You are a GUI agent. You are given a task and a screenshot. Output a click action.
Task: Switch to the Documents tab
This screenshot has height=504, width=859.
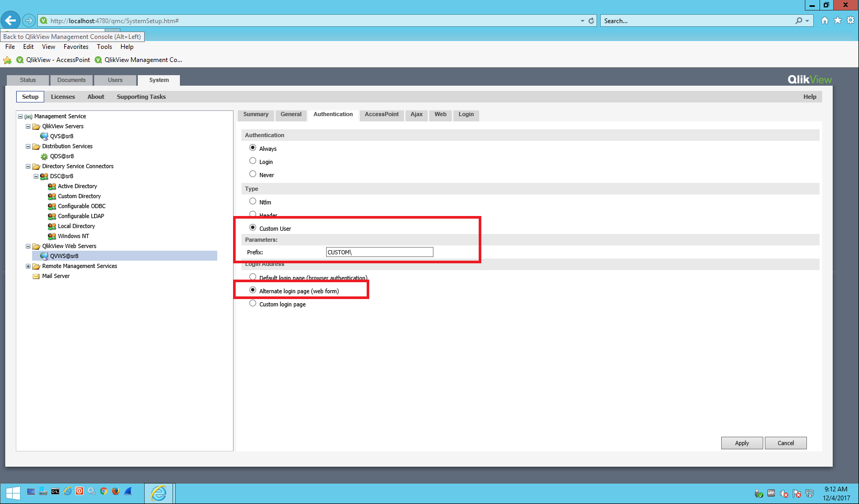pyautogui.click(x=72, y=80)
